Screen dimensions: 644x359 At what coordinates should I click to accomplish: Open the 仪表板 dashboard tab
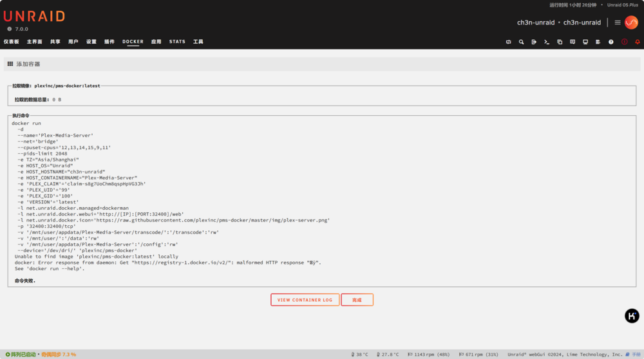(12, 42)
